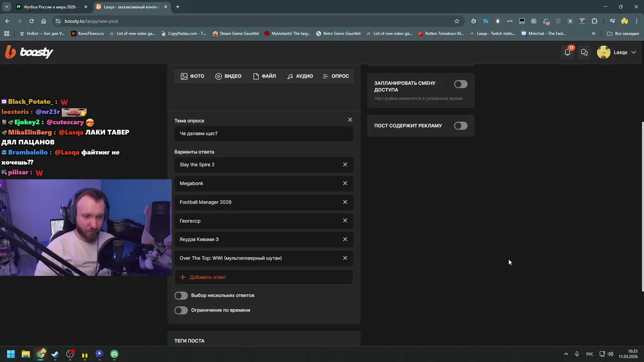
Task: Click the page vertical scrollbar
Action: point(642,206)
